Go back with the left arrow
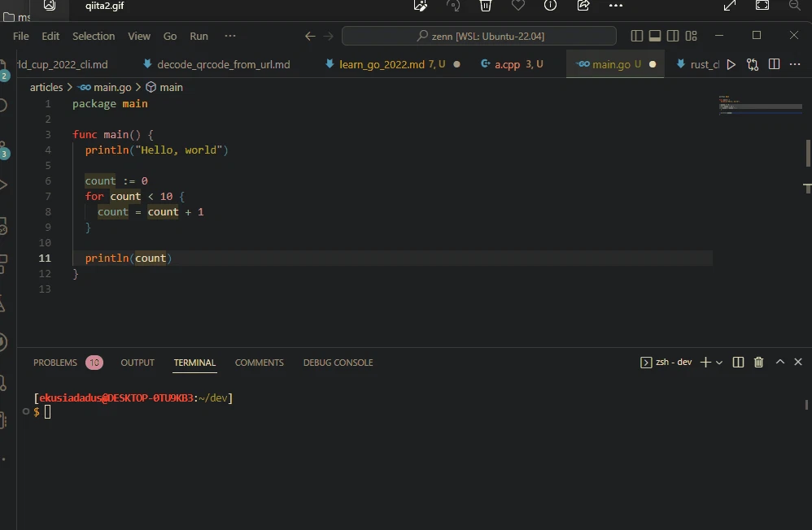Image resolution: width=812 pixels, height=530 pixels. (310, 37)
